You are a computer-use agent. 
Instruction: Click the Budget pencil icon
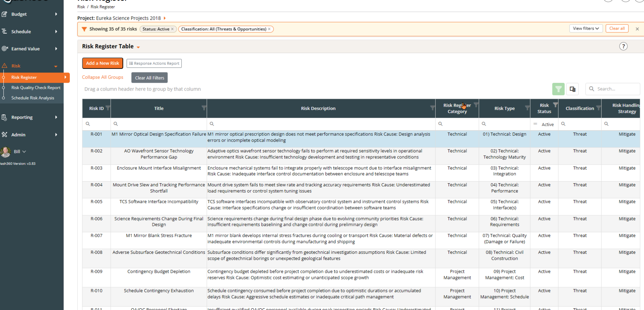point(4,14)
